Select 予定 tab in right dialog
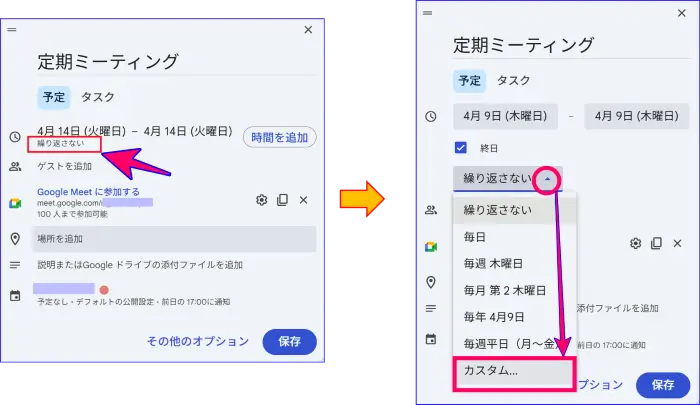Image resolution: width=700 pixels, height=405 pixels. [470, 81]
